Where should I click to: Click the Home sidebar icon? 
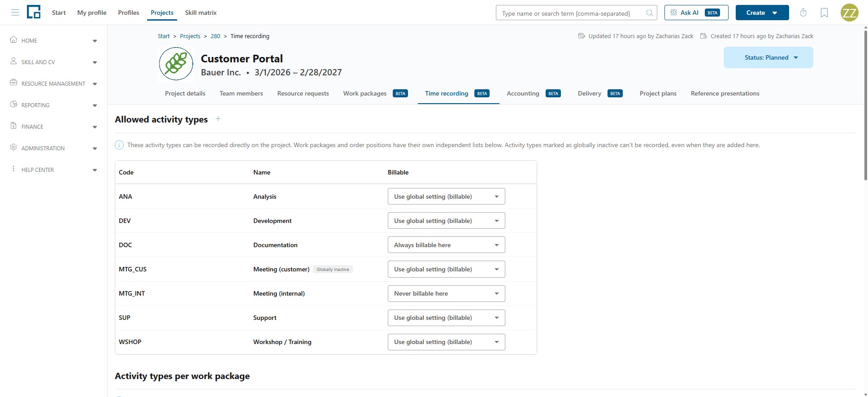point(13,39)
